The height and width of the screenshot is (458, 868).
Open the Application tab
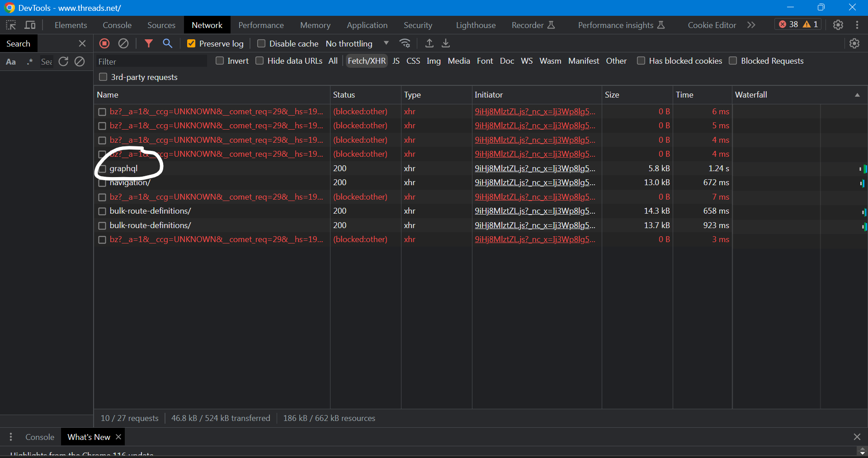coord(367,25)
